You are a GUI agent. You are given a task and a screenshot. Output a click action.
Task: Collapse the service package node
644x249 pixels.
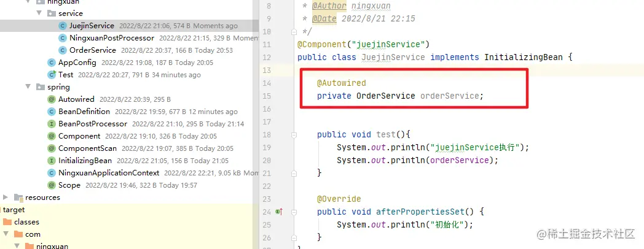pyautogui.click(x=39, y=13)
